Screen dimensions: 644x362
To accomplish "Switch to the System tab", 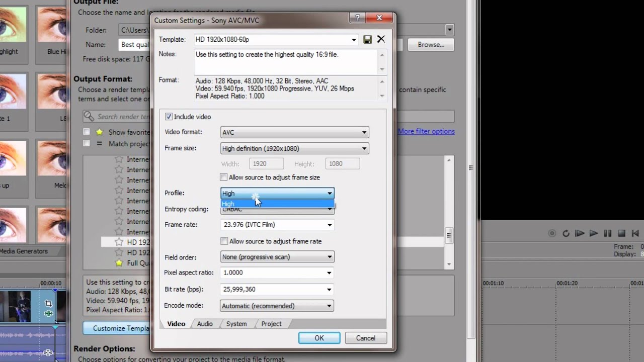I will pyautogui.click(x=236, y=324).
